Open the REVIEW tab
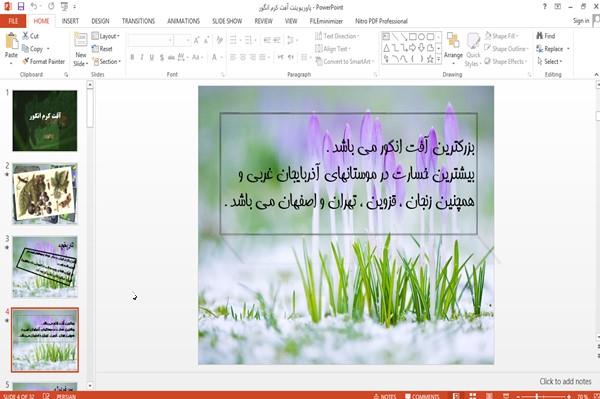This screenshot has height=399, width=600. tap(263, 21)
